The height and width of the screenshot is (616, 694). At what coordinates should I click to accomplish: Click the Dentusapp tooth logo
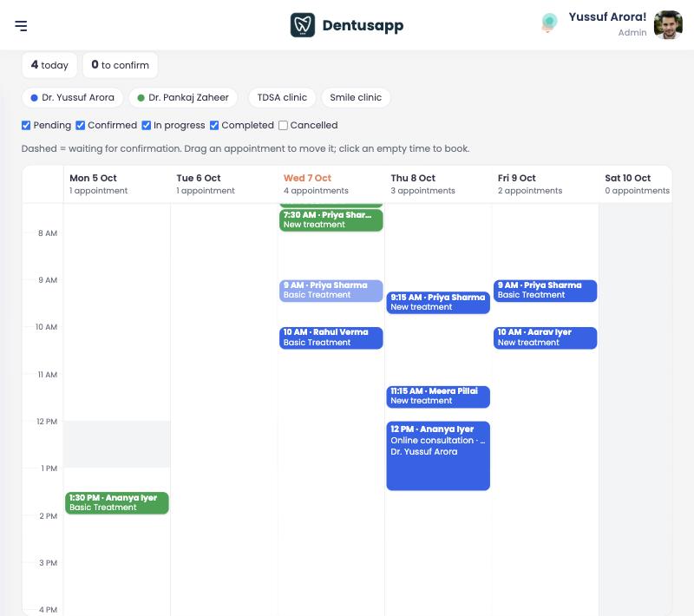(x=303, y=25)
